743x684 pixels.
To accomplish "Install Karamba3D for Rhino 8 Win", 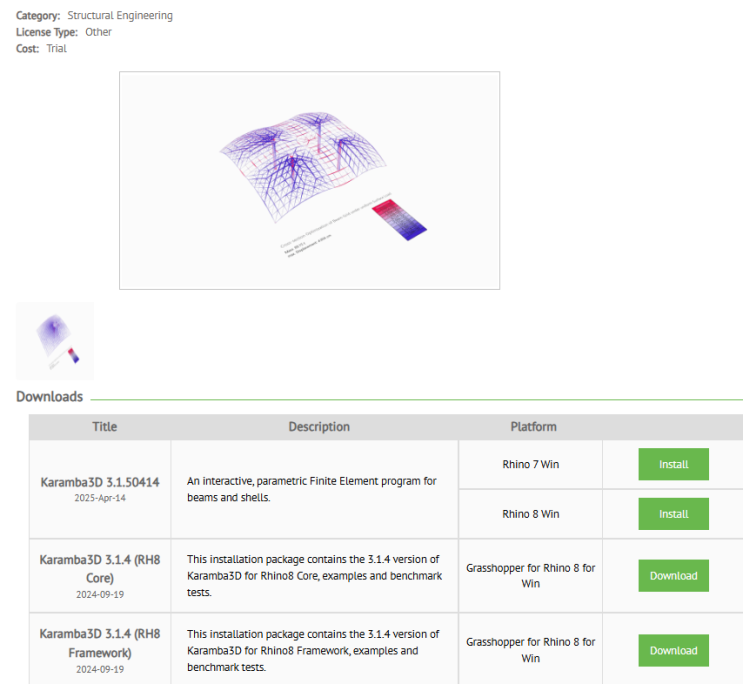I will tap(673, 514).
